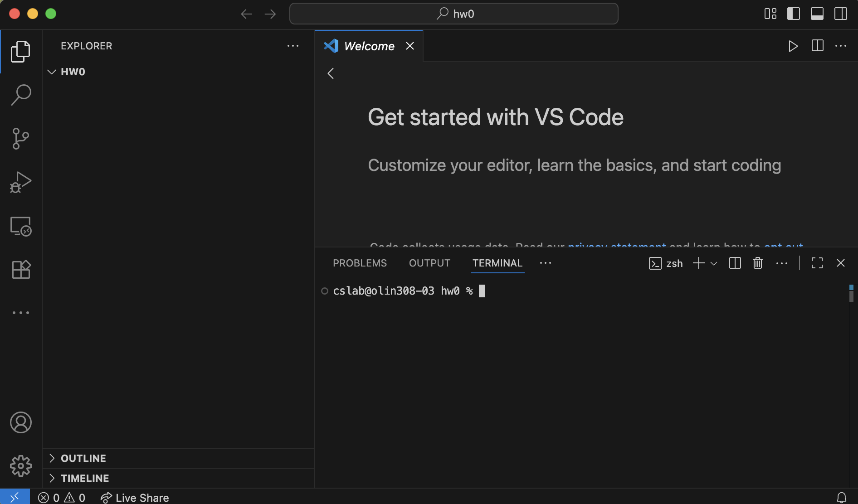Click the hw0 command center search box
The image size is (858, 504).
[x=453, y=14]
